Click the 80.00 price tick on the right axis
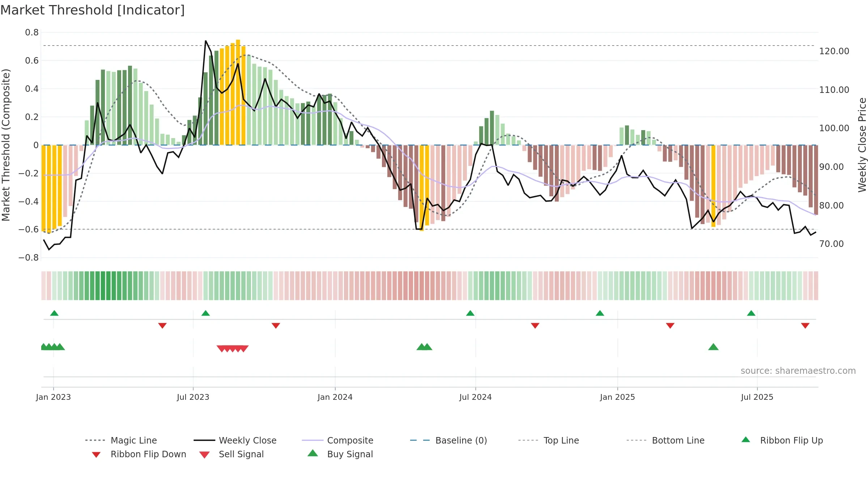Viewport: 868px width, 488px height. [831, 206]
